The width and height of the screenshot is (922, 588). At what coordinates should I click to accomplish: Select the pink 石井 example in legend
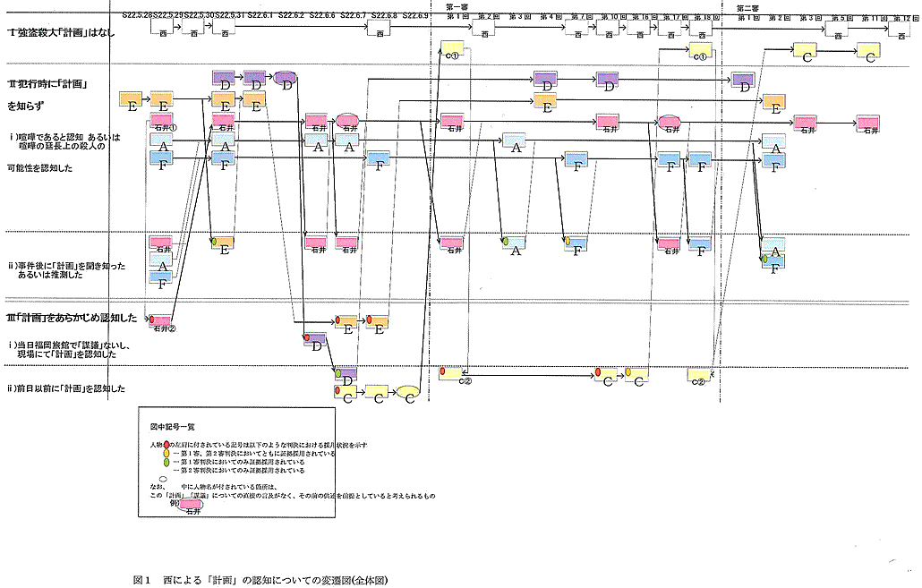click(191, 505)
